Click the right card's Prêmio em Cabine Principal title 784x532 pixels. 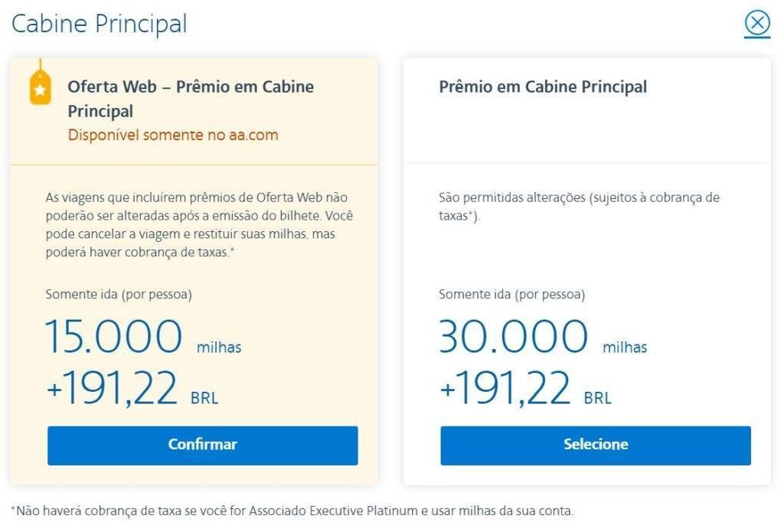point(543,86)
